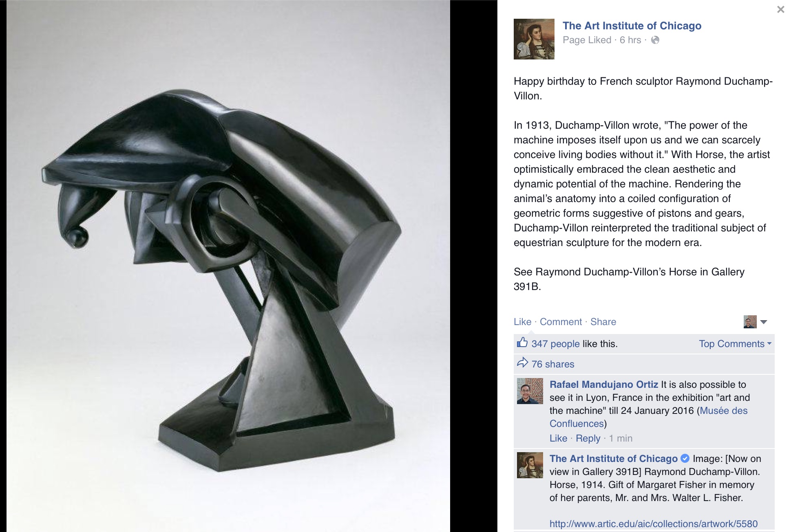791x532 pixels.
Task: Click your small profile picture beside Share
Action: click(x=750, y=322)
